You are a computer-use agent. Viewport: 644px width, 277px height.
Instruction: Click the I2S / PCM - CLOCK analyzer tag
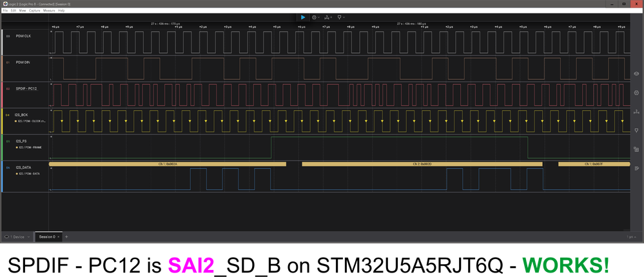(x=30, y=122)
